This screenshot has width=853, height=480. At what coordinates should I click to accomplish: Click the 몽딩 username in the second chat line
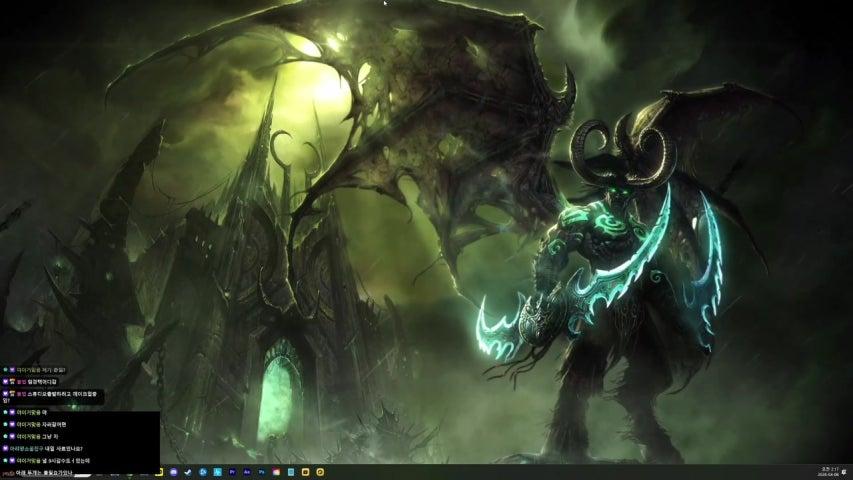(21, 381)
